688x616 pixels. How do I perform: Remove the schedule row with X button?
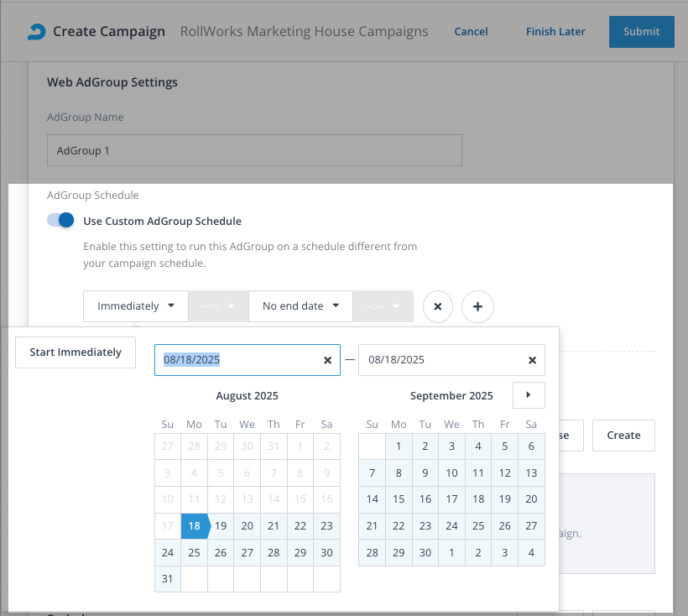[437, 306]
